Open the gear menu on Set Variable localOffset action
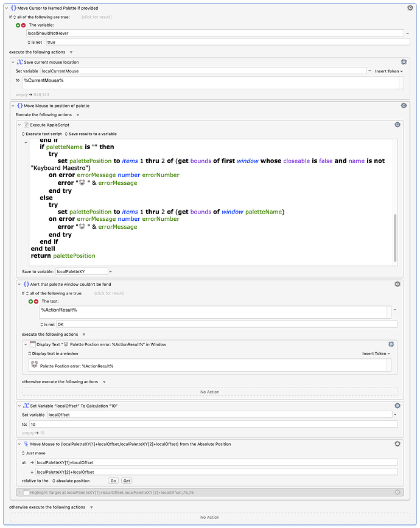This screenshot has width=420, height=528. click(x=397, y=405)
